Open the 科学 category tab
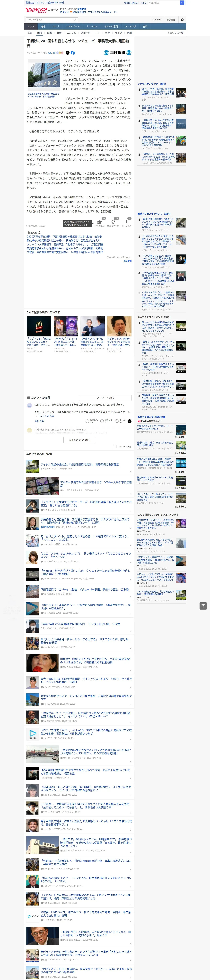Image resolution: width=210 pixels, height=980 pixels. 107,33
